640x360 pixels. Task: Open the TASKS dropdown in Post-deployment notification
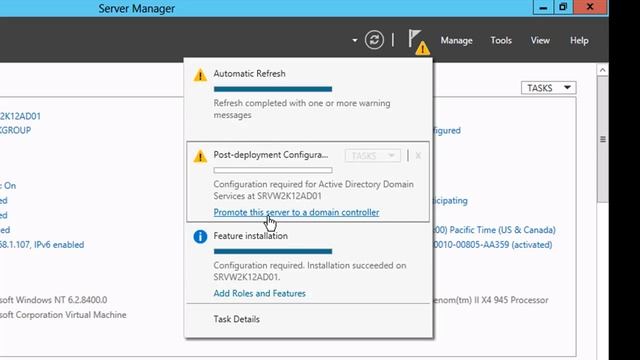[373, 156]
